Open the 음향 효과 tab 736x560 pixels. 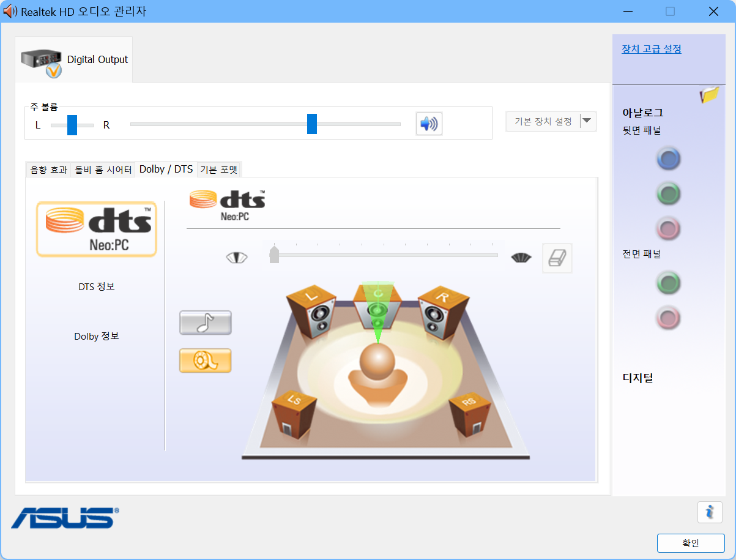click(48, 170)
